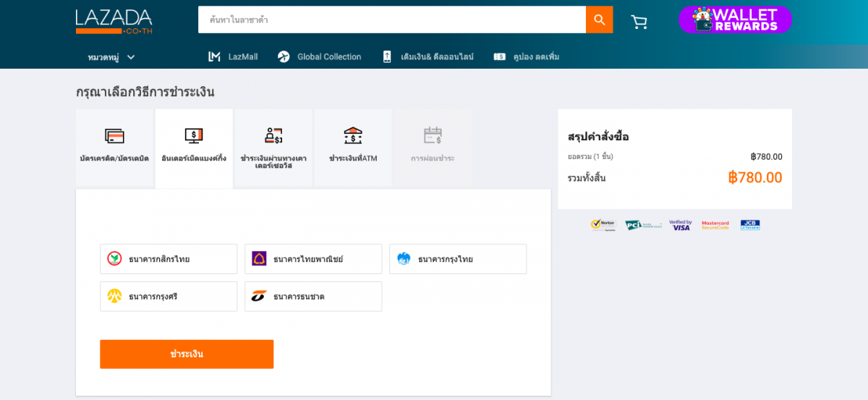The image size is (868, 400).
Task: Click the Verified by VISA badge
Action: click(681, 225)
